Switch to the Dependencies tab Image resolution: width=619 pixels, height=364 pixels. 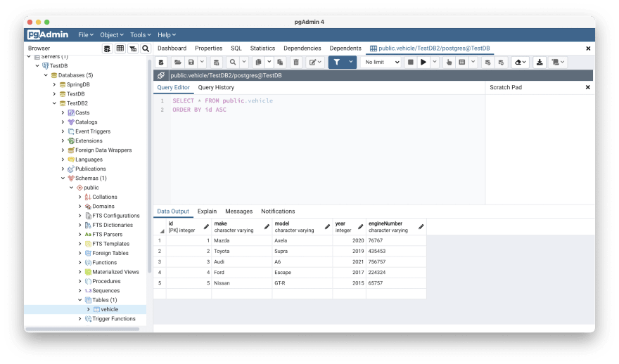click(x=302, y=48)
